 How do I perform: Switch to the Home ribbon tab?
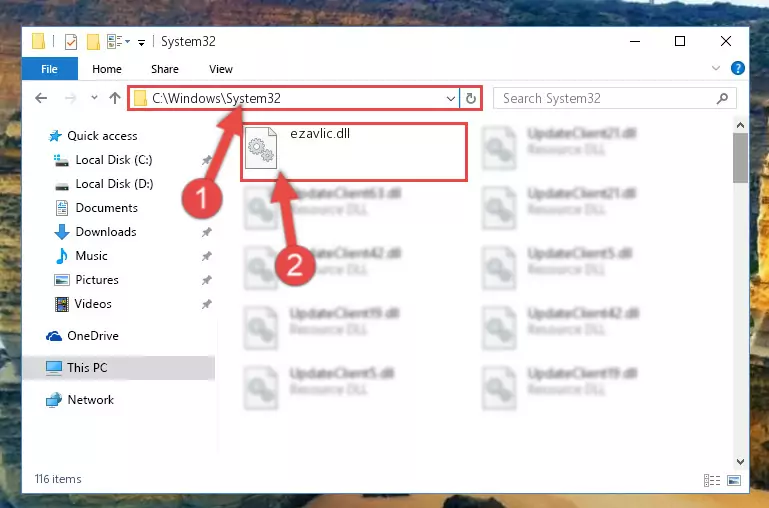coord(106,69)
